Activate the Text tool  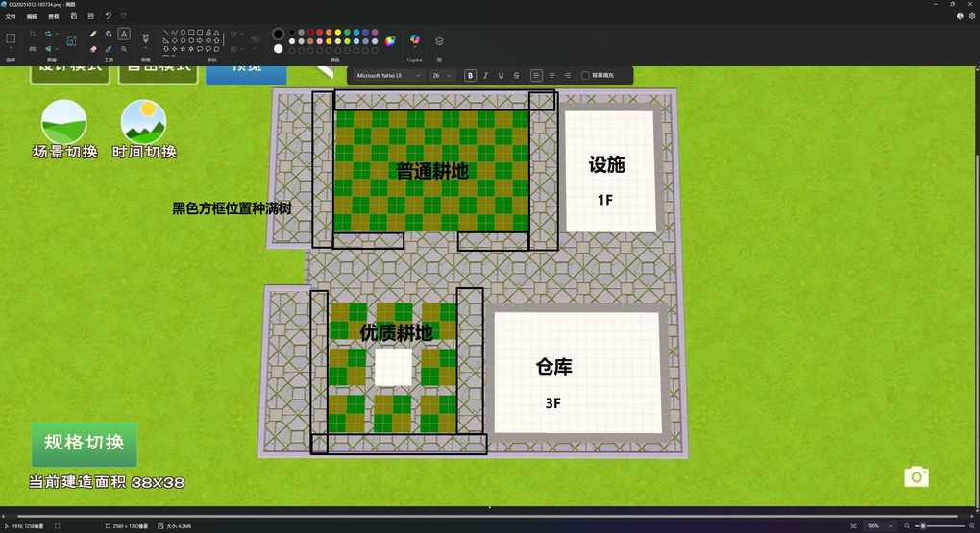pos(124,34)
